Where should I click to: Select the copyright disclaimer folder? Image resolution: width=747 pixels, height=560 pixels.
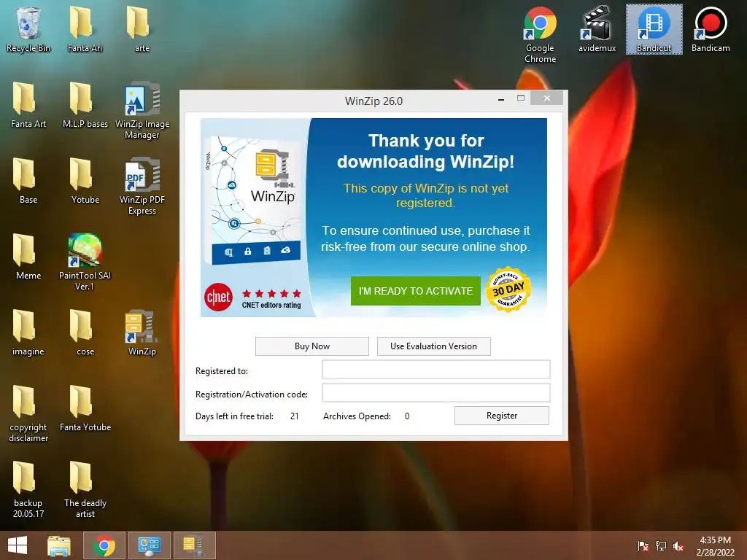(x=28, y=413)
